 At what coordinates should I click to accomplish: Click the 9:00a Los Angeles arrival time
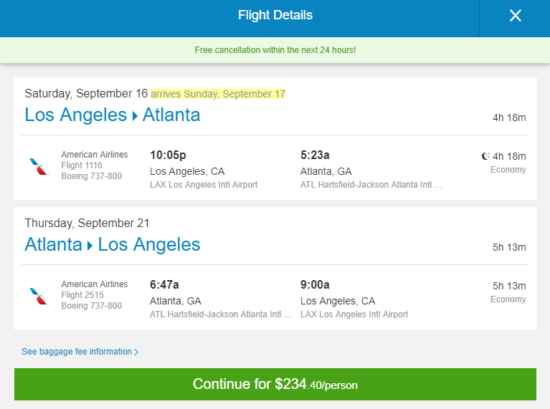tap(315, 285)
